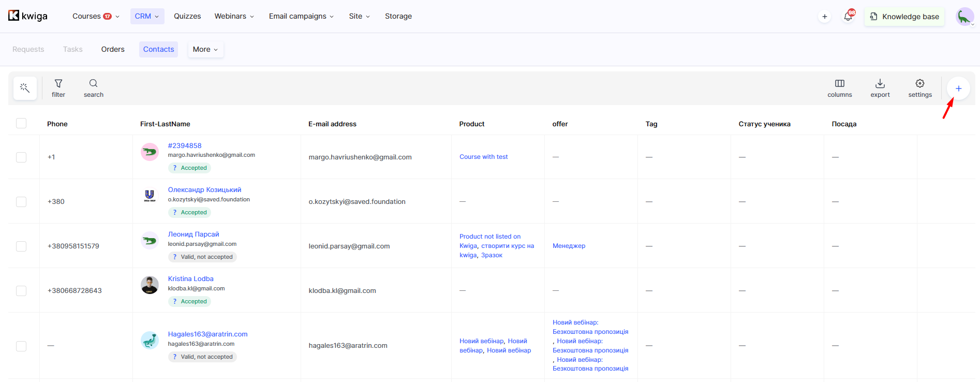Viewport: 980px width, 382px height.
Task: Click the magic wand icon
Action: click(x=25, y=88)
